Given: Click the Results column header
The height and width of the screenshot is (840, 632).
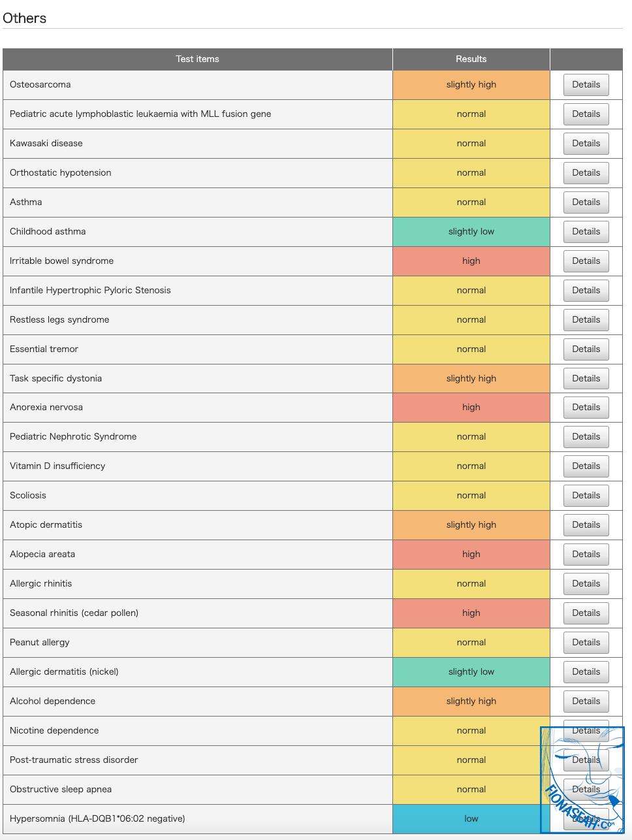Looking at the screenshot, I should [x=471, y=59].
